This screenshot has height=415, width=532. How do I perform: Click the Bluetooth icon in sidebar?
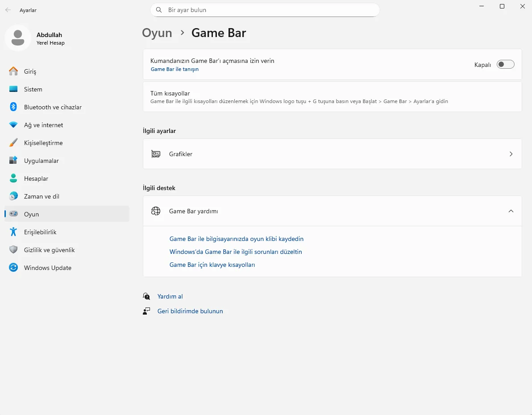coord(13,107)
